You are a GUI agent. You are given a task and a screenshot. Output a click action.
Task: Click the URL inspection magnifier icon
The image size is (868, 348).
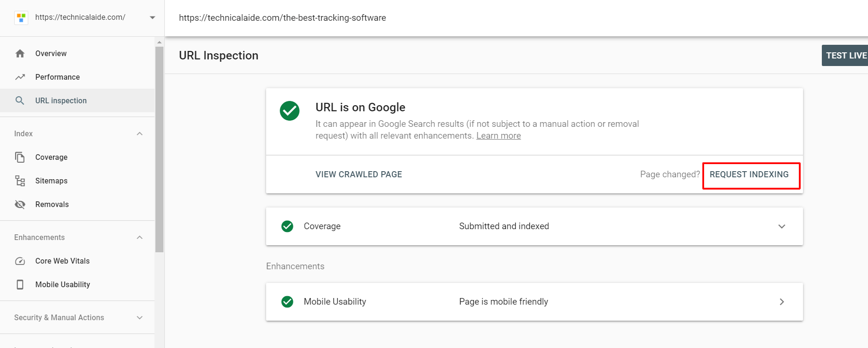(20, 100)
